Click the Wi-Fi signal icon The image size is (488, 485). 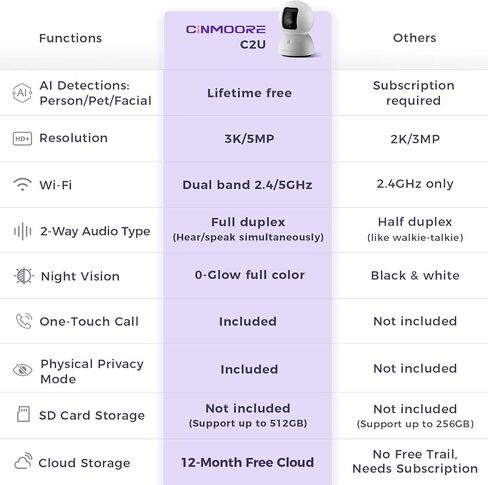pos(22,184)
